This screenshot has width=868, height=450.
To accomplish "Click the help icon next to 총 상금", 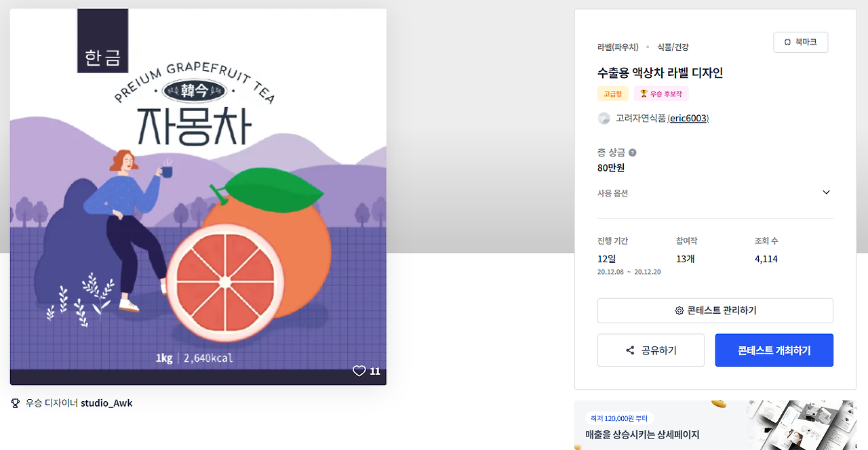I will [x=632, y=152].
